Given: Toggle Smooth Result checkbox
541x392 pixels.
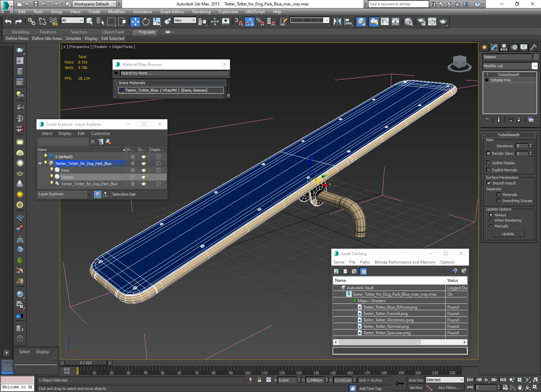Looking at the screenshot, I should (489, 183).
